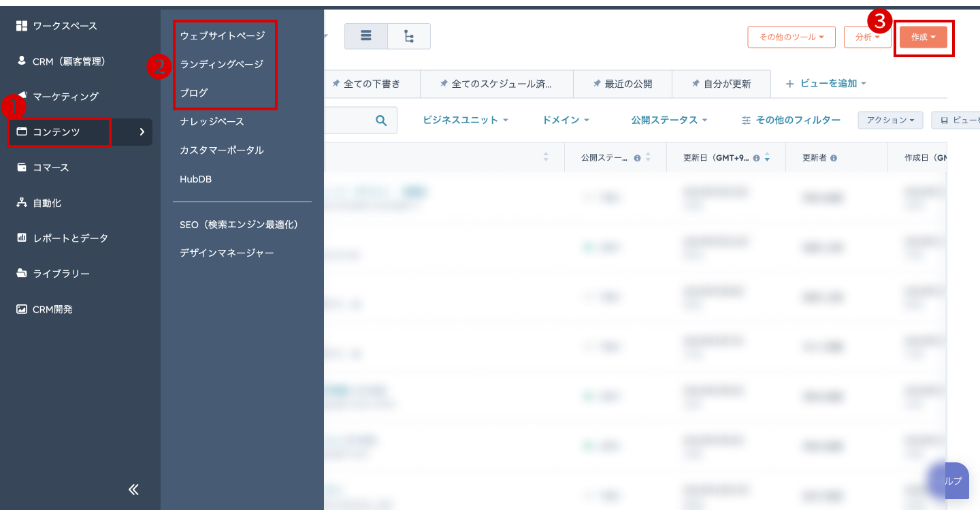
Task: Open その他のツール dropdown
Action: pyautogui.click(x=791, y=37)
